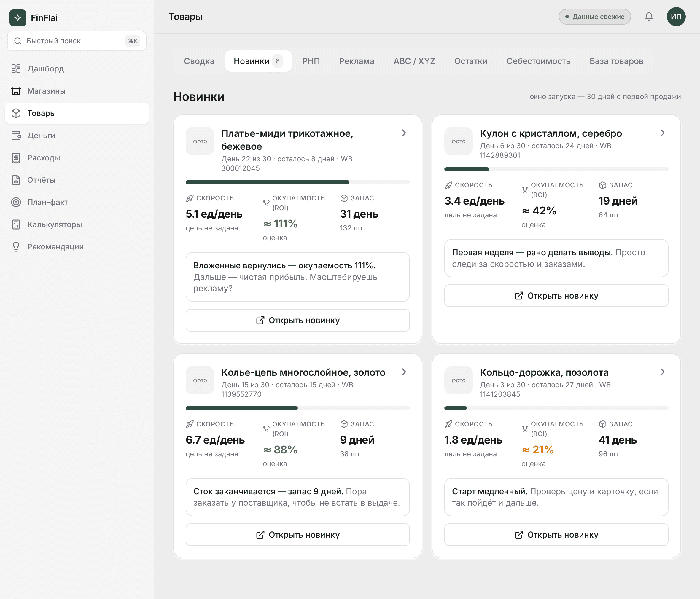The width and height of the screenshot is (700, 599).
Task: Expand the Кольцо-дорожка card chevron
Action: [662, 372]
